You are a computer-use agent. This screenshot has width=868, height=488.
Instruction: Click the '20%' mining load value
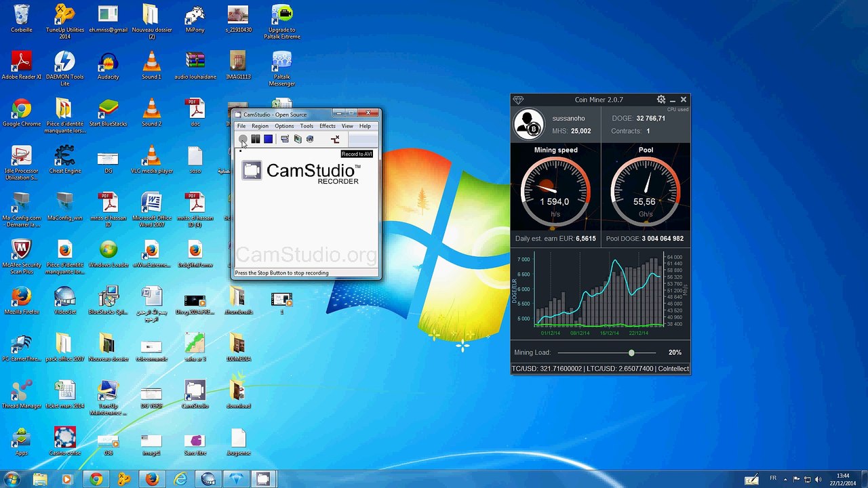pyautogui.click(x=675, y=352)
